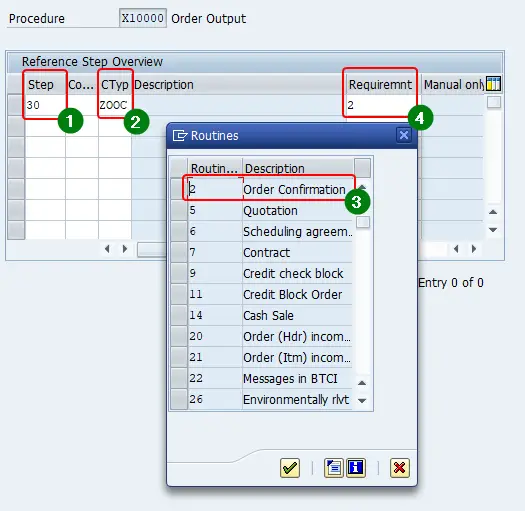Click the Routines list scrollbar thumb
Viewport: 525px width, 511px height.
tap(363, 222)
